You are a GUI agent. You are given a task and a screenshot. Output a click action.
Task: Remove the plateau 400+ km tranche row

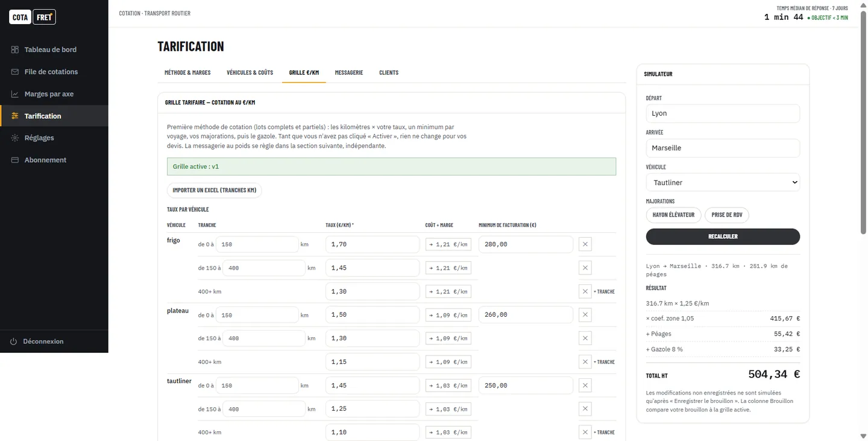(x=585, y=362)
